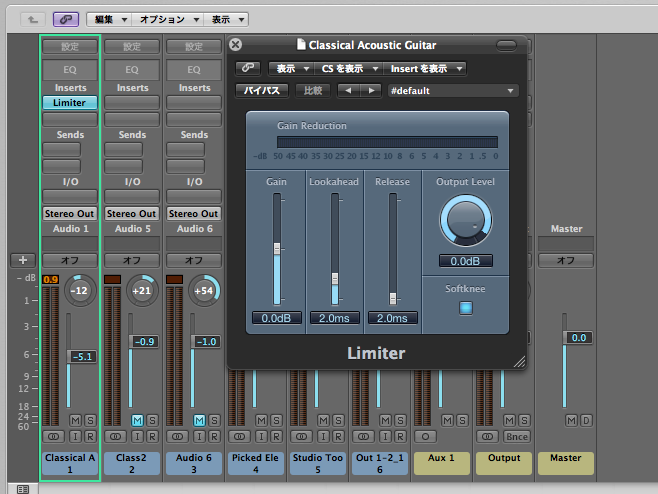
Task: Click the mixer link button in top toolbar
Action: tap(66, 19)
